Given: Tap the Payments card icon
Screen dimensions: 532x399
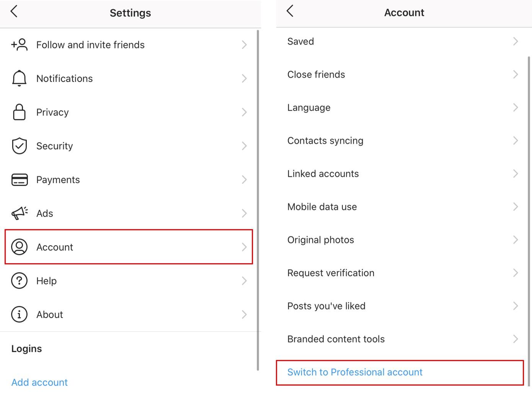Looking at the screenshot, I should coord(19,180).
